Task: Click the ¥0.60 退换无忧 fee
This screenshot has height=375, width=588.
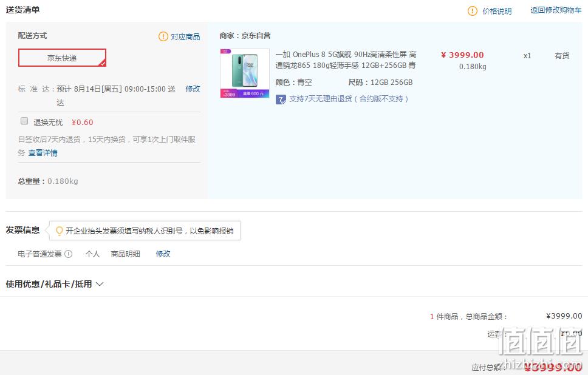Action: [83, 122]
